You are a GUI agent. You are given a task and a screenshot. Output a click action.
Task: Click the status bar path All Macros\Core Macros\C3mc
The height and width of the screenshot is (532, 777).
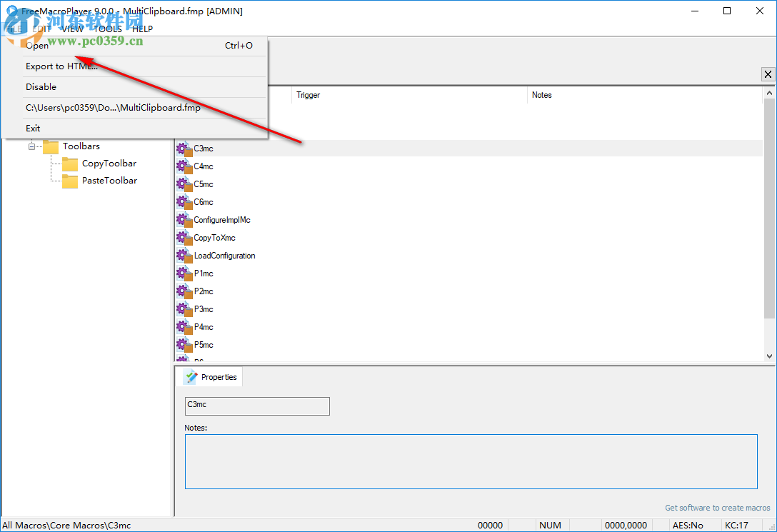pyautogui.click(x=67, y=525)
